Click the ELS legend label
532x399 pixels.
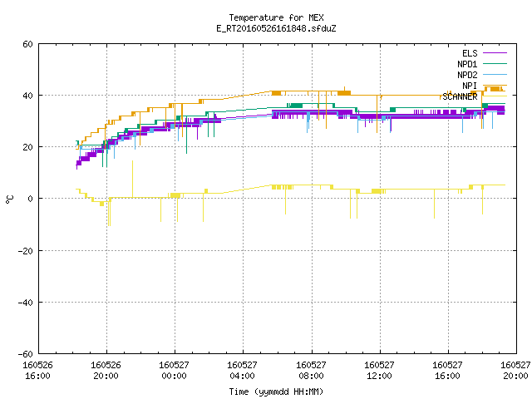click(470, 53)
